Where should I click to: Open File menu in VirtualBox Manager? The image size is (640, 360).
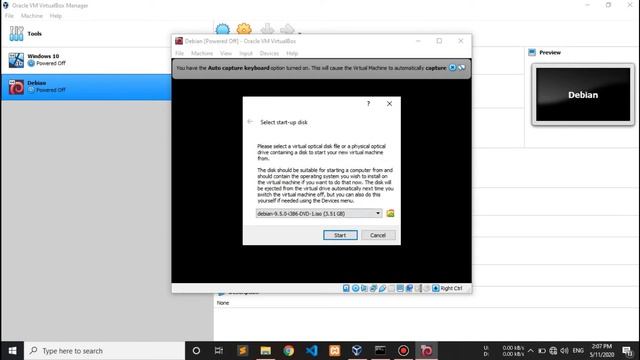tap(9, 16)
